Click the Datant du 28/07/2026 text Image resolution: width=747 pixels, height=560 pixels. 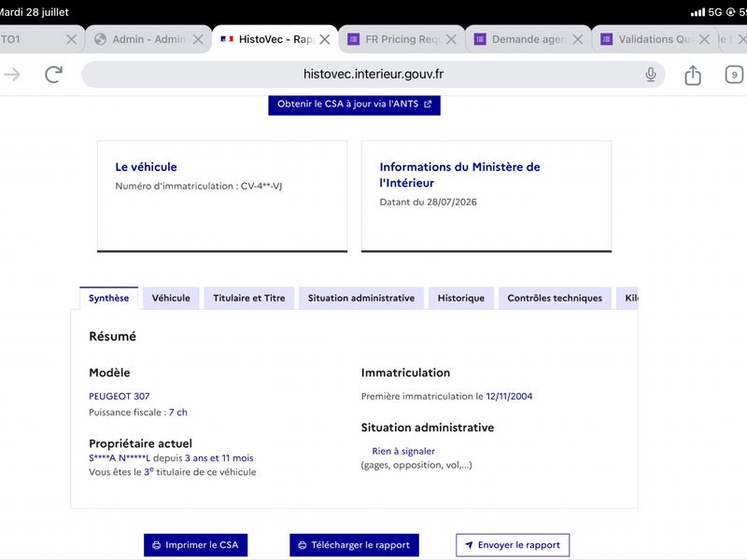[428, 202]
